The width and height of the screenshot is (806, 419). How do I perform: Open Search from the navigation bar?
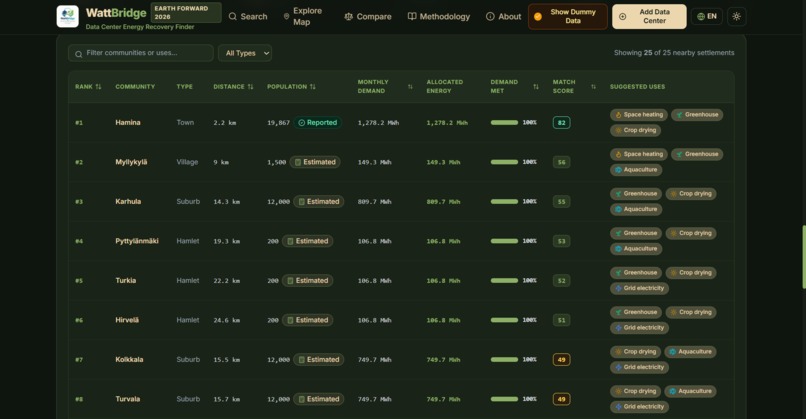coord(248,16)
